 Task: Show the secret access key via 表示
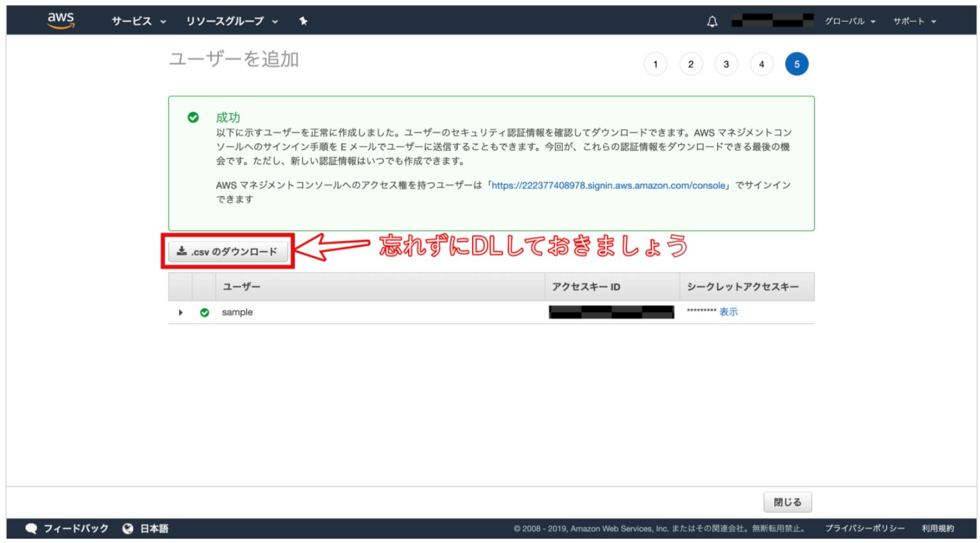pos(728,312)
